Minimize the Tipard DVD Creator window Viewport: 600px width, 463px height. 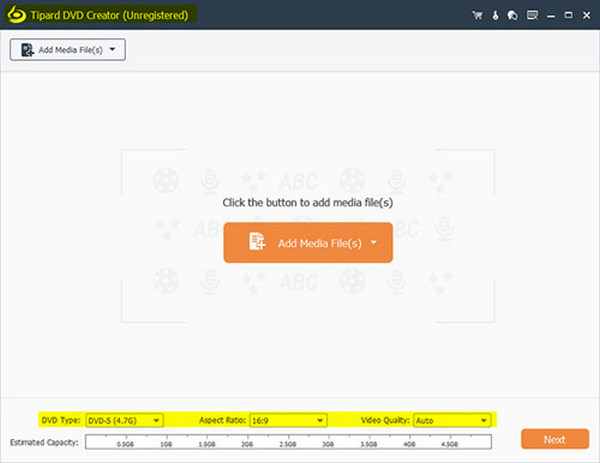[551, 16]
